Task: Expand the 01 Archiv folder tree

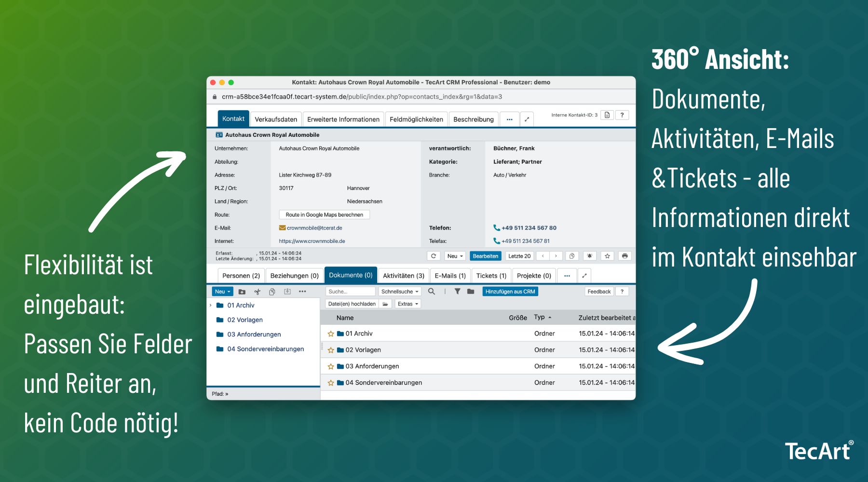Action: [x=210, y=305]
